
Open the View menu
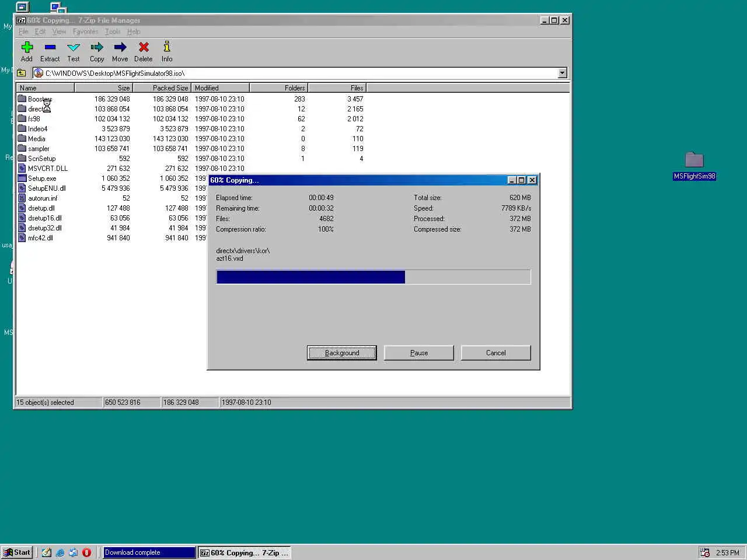tap(59, 32)
